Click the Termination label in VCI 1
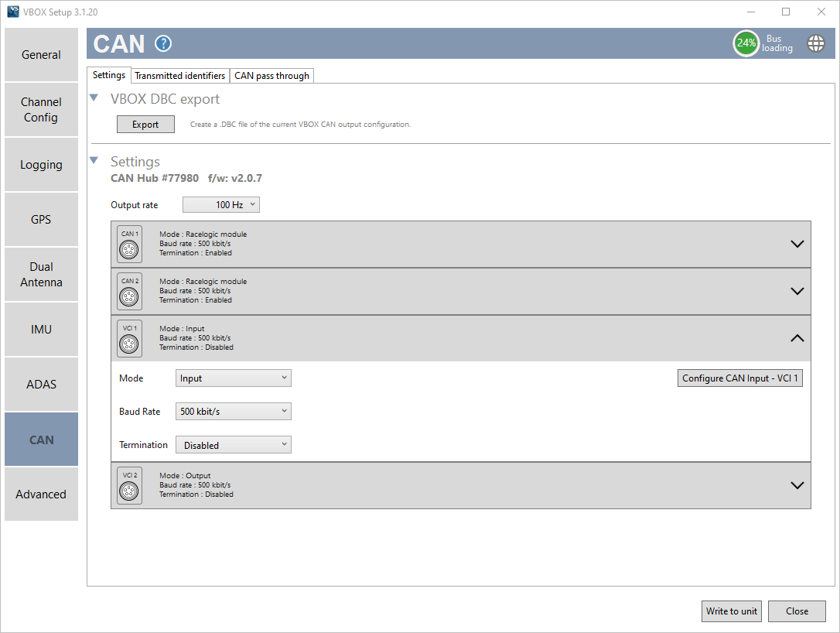Viewport: 840px width, 633px height. point(143,445)
